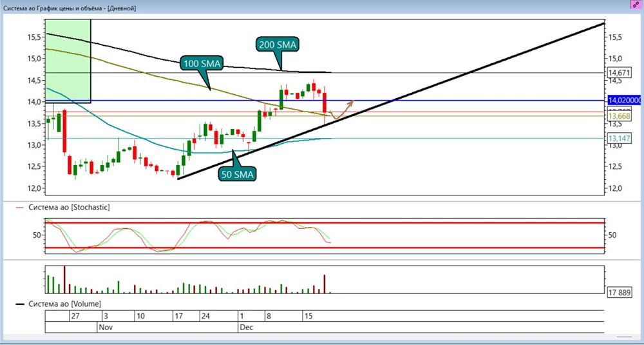Click the date label 17 on time axis
Image resolution: width=644 pixels, height=345 pixels.
(x=178, y=317)
